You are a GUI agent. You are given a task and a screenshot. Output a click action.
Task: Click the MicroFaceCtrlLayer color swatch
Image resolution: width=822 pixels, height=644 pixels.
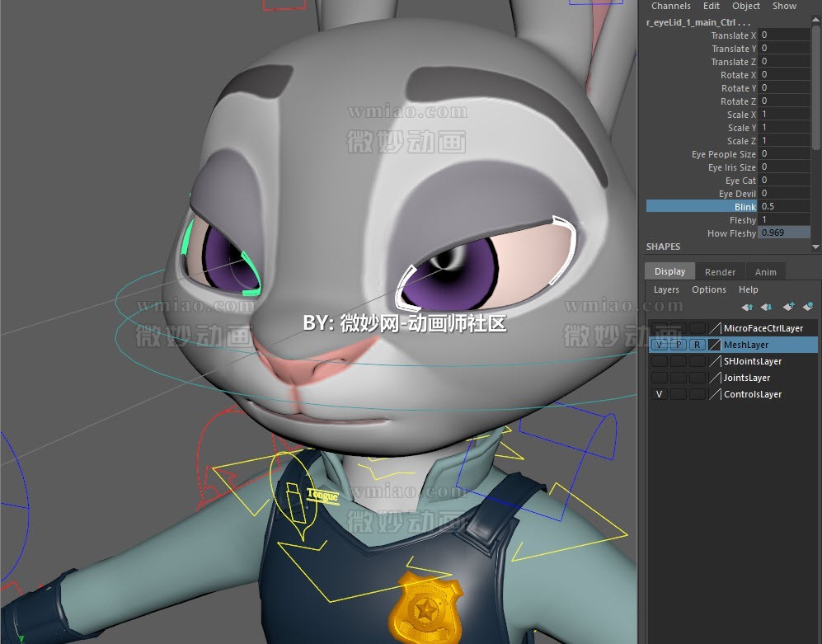tap(715, 328)
